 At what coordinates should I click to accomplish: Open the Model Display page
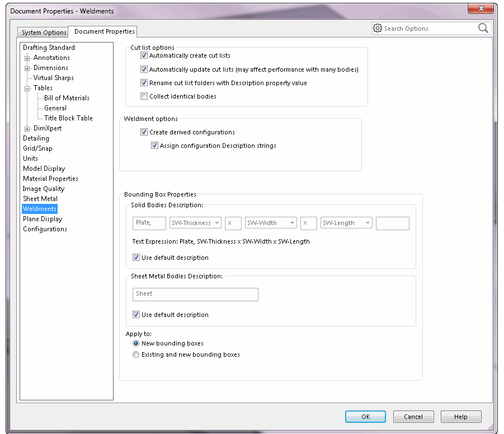[44, 169]
